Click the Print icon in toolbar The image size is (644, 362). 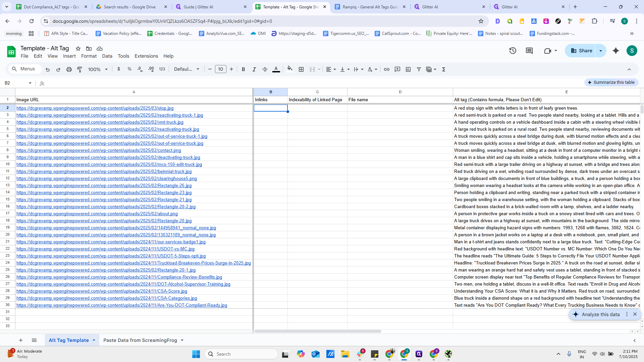69,69
